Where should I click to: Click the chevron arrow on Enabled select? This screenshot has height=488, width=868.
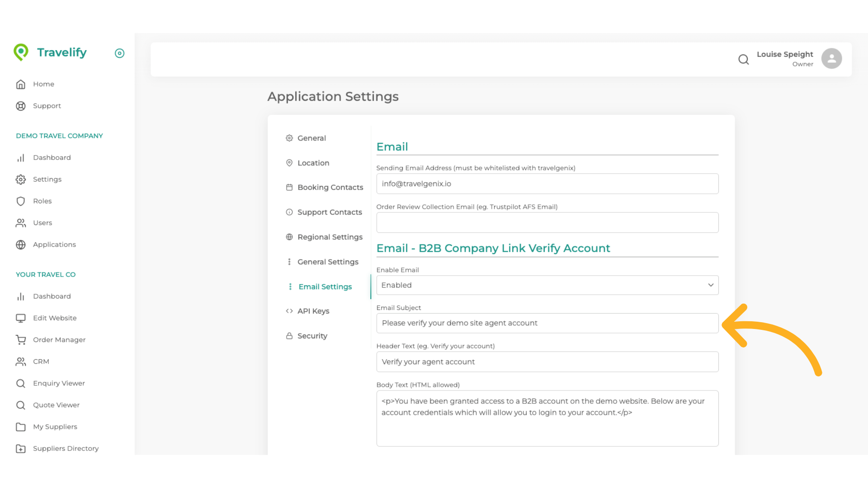click(x=711, y=285)
